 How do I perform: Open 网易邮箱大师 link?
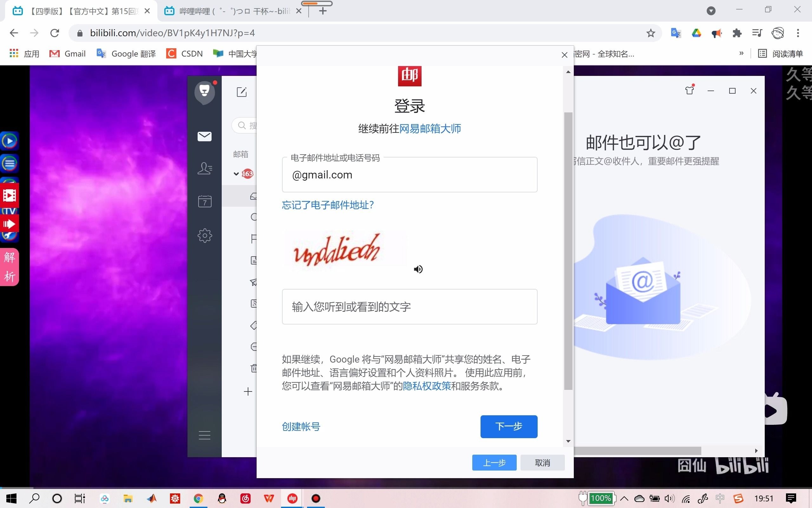click(430, 128)
